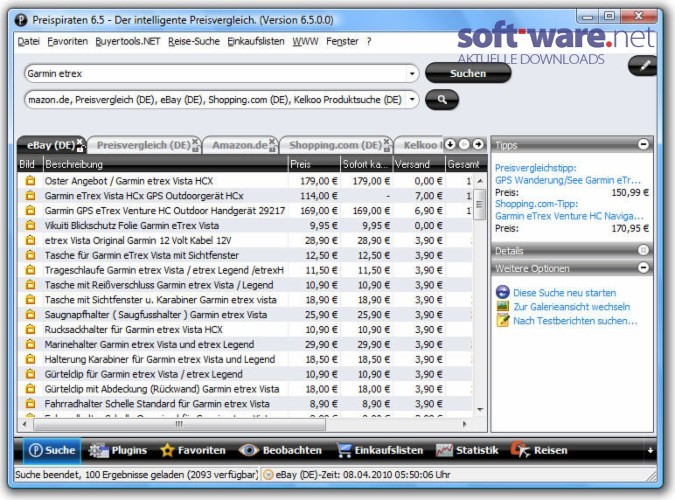Select row Garmin eTrex Vista HCx GPS Outdoorgerät

(245, 196)
